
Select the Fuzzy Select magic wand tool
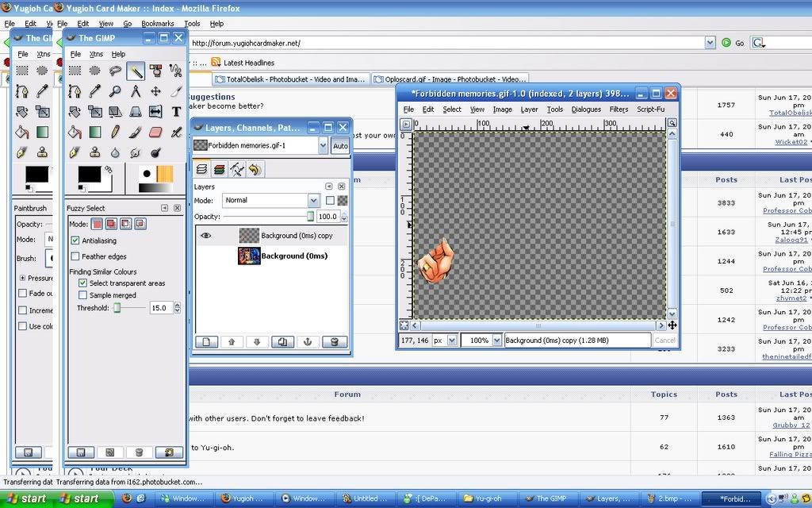click(136, 71)
